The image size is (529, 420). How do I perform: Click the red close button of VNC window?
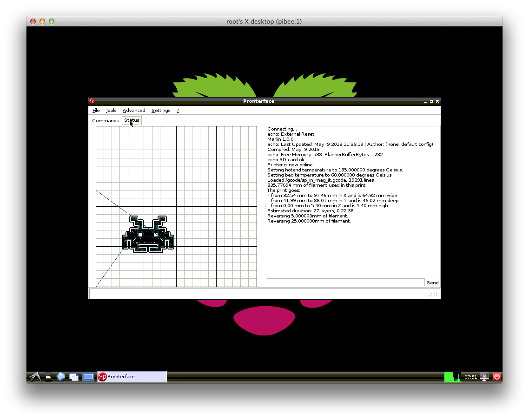33,21
